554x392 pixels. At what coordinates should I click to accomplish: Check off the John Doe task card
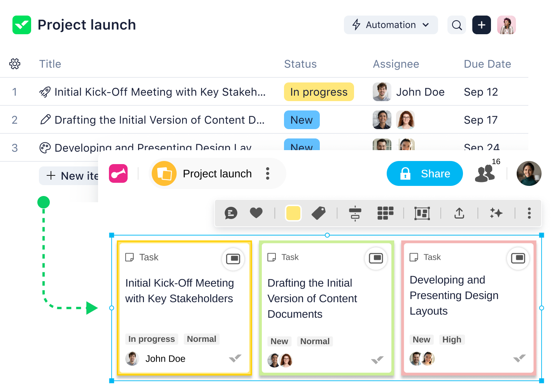(235, 359)
